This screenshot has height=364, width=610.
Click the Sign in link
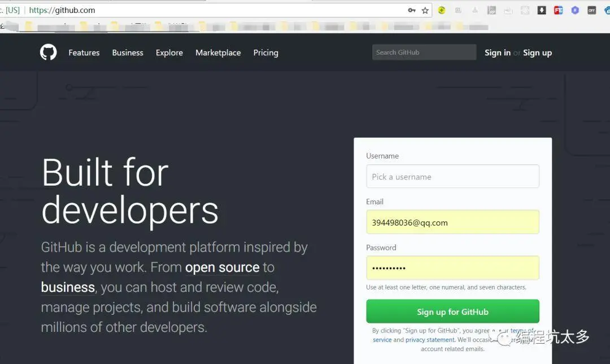coord(498,53)
